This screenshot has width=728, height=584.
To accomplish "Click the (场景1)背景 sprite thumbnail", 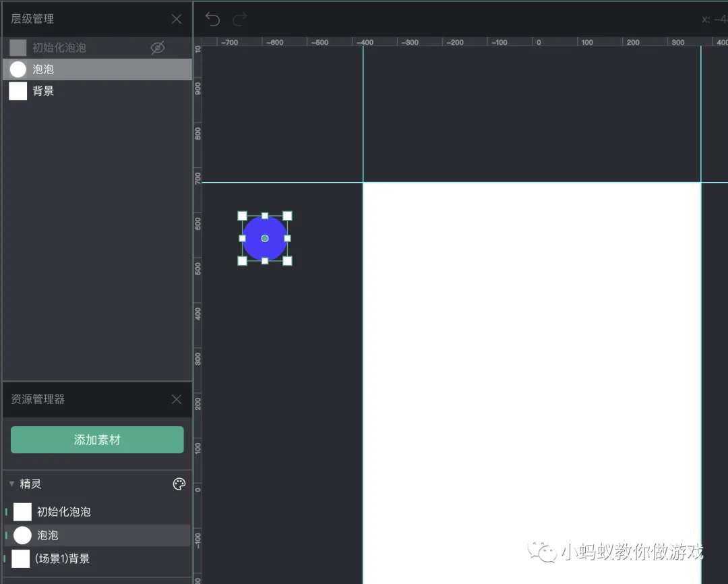I will (x=20, y=558).
